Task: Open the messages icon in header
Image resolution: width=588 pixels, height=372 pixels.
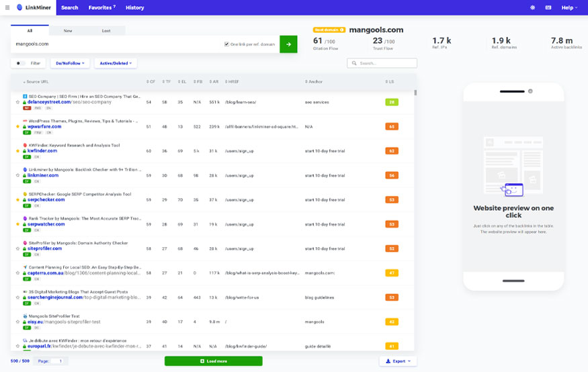Action: click(x=548, y=7)
